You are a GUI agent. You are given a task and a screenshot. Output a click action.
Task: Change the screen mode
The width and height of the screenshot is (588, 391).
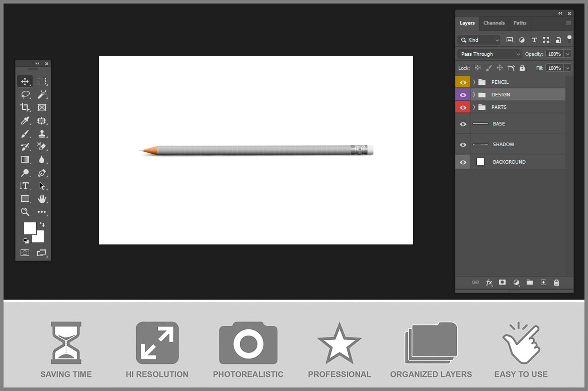(42, 253)
